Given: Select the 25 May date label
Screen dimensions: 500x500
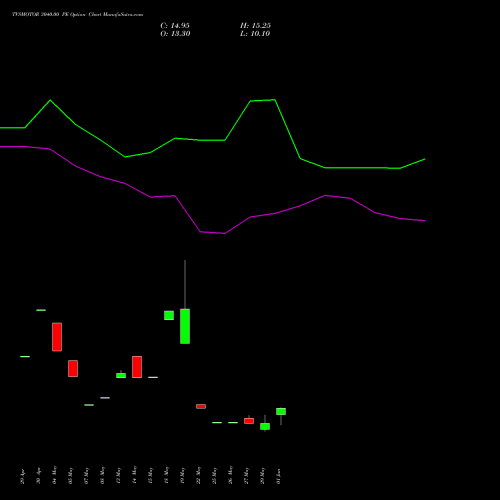Looking at the screenshot, I should pyautogui.click(x=215, y=475).
